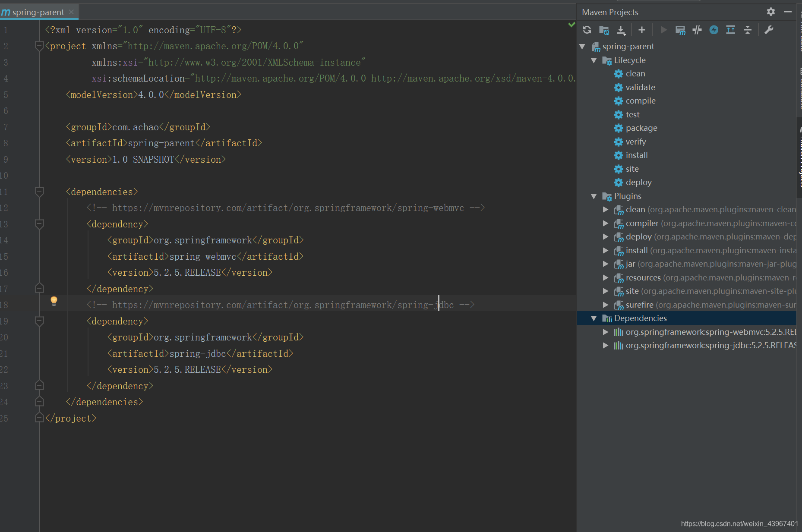This screenshot has width=802, height=532.
Task: Open Maven Settings with wrench icon
Action: (x=769, y=30)
